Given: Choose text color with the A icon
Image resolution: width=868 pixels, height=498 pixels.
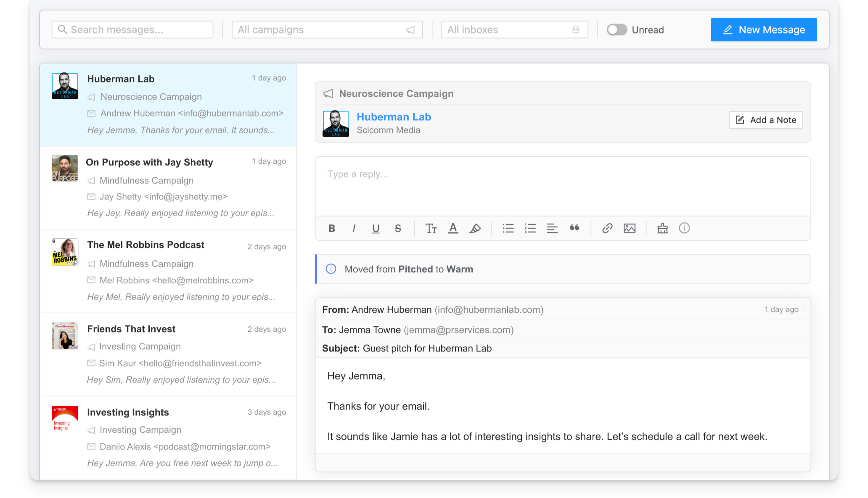Looking at the screenshot, I should tap(453, 228).
